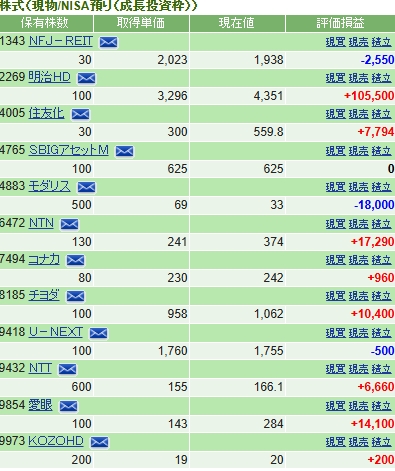Open the コナカ stock link
Image resolution: width=395 pixels, height=471 pixels.
pos(44,259)
